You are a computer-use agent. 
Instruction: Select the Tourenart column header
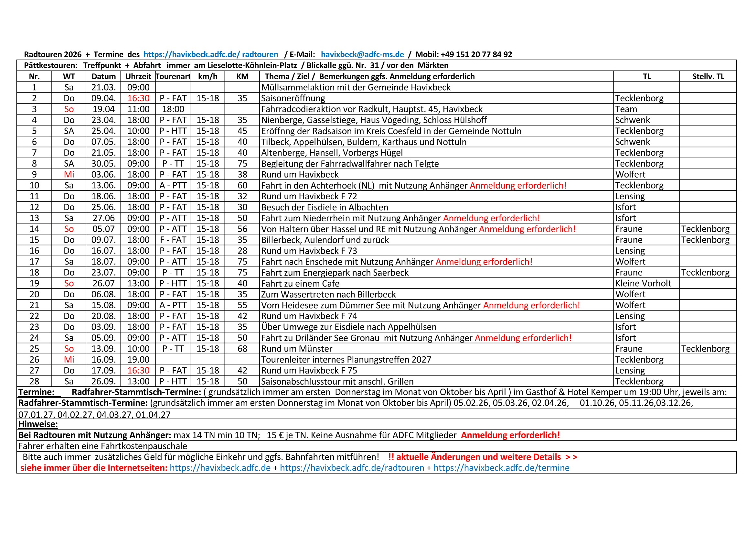click(x=173, y=76)
